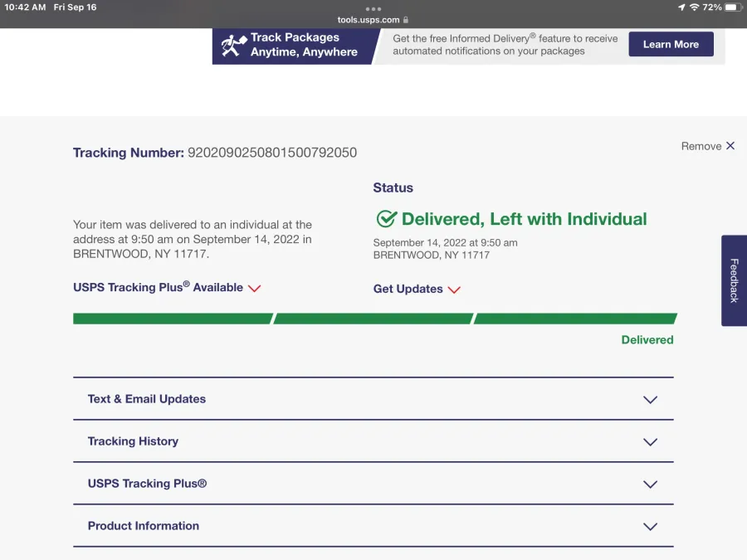Tap the X icon next to Remove
Image resolution: width=747 pixels, height=560 pixels.
coord(730,146)
